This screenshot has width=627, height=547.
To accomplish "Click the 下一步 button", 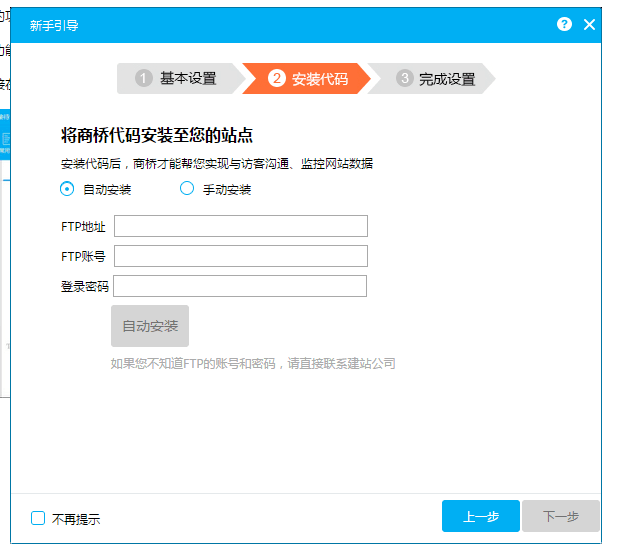I will tap(561, 516).
